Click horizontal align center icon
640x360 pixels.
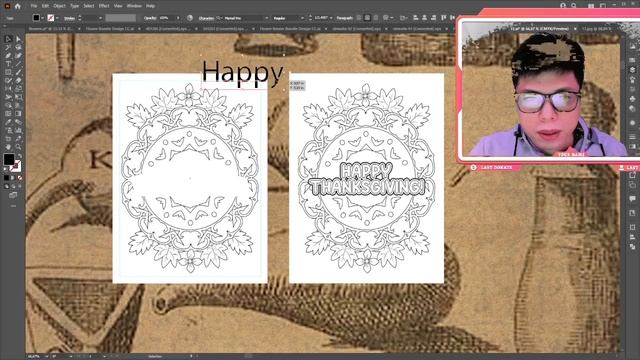[x=424, y=18]
